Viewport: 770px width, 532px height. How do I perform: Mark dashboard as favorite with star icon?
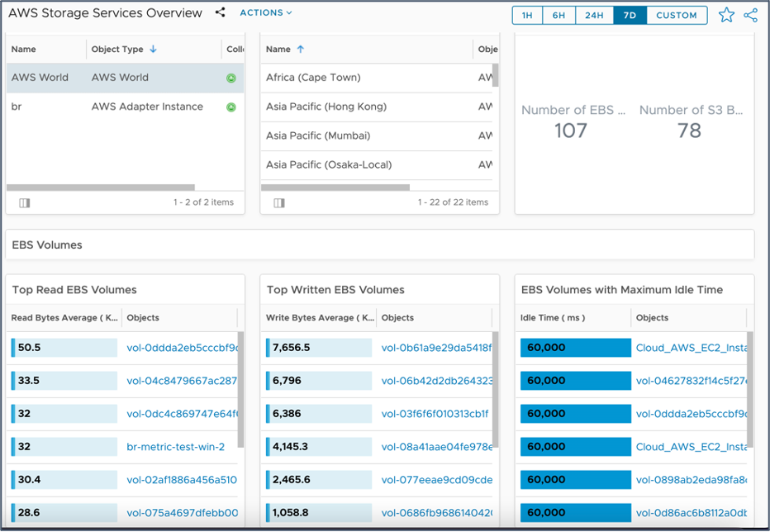pyautogui.click(x=726, y=15)
